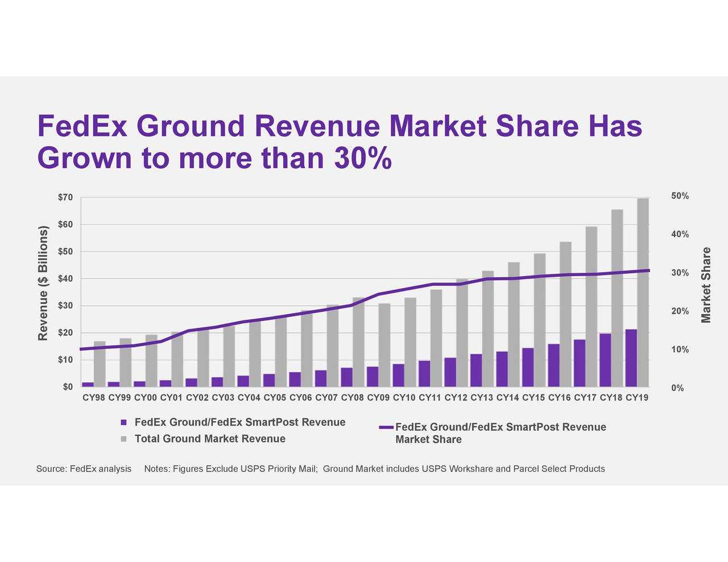Click the CY04 x-axis label

(249, 398)
